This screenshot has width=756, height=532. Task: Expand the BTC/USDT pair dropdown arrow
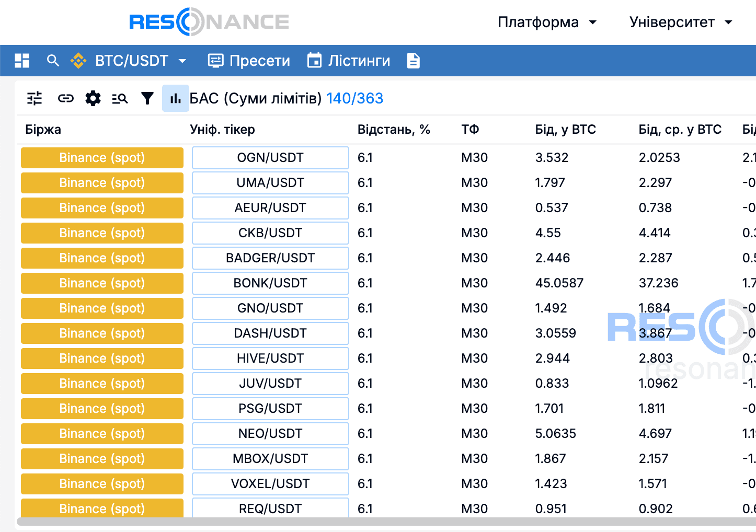coord(182,61)
